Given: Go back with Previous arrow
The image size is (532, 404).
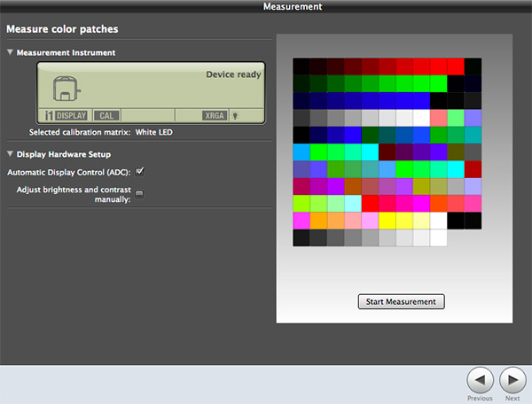Looking at the screenshot, I should tap(480, 380).
